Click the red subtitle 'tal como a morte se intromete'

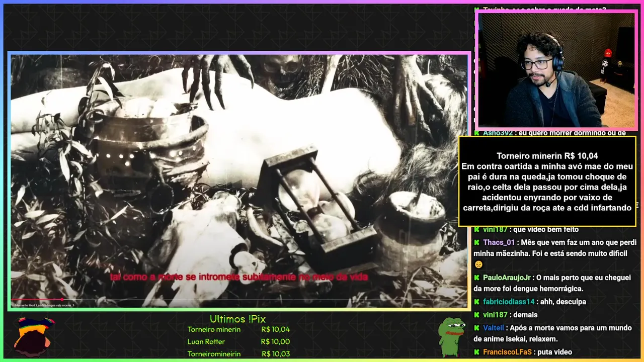239,277
